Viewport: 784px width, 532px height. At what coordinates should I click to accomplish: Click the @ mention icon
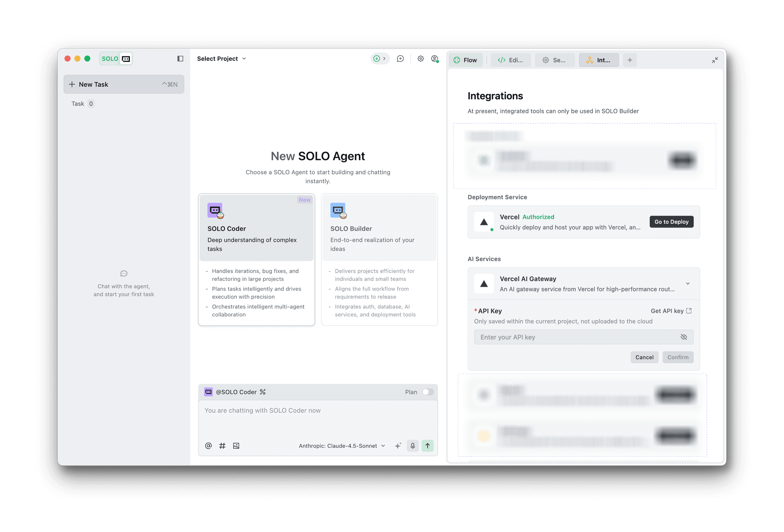[208, 446]
